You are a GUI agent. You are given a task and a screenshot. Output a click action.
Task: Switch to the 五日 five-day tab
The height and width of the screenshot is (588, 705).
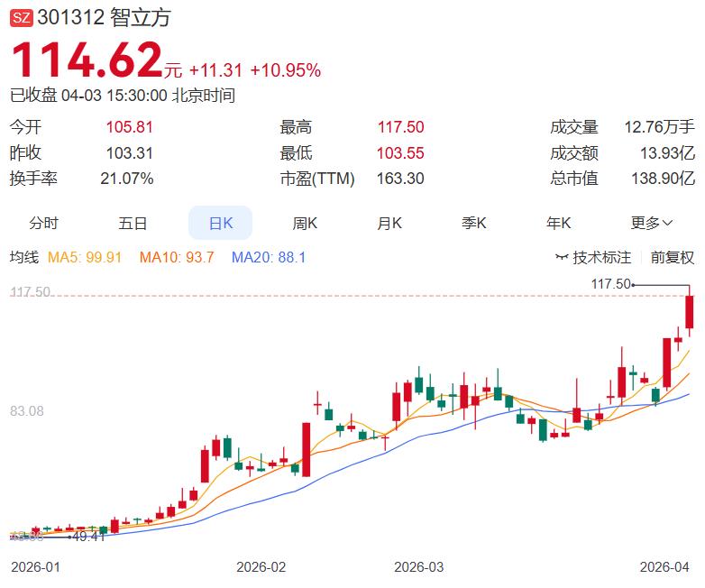(133, 223)
